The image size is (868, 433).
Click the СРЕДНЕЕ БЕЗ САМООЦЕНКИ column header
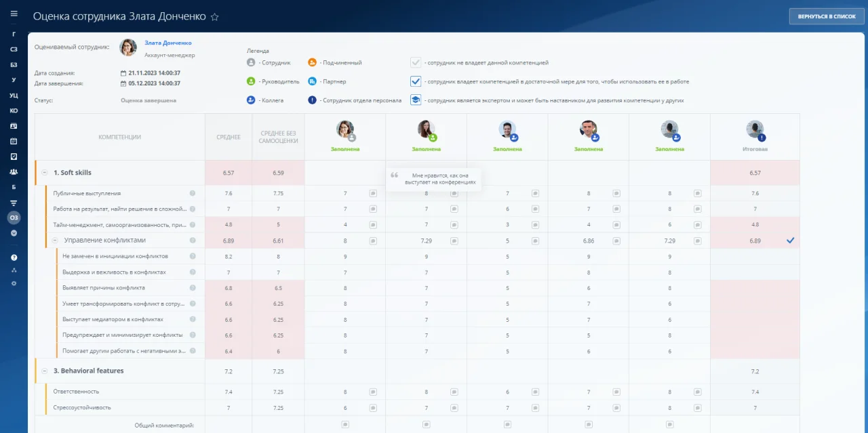278,137
